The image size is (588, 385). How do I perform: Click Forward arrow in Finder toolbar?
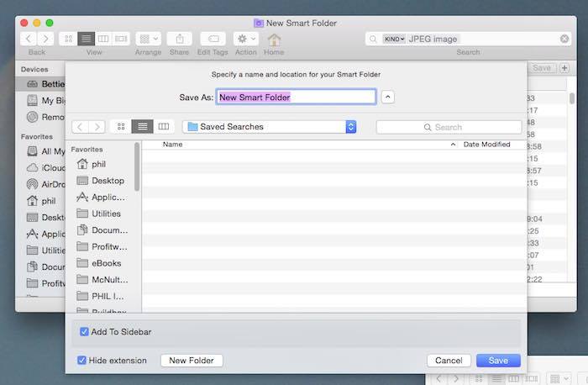pos(45,39)
